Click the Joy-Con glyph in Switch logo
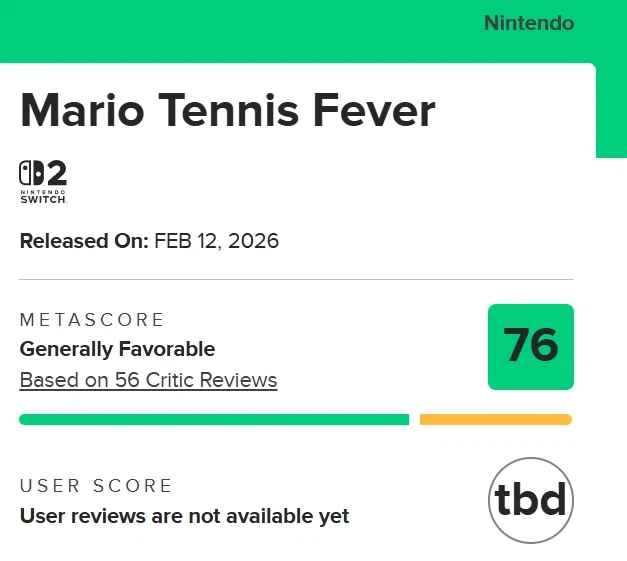Screen dimensions: 627x561 click(x=32, y=173)
